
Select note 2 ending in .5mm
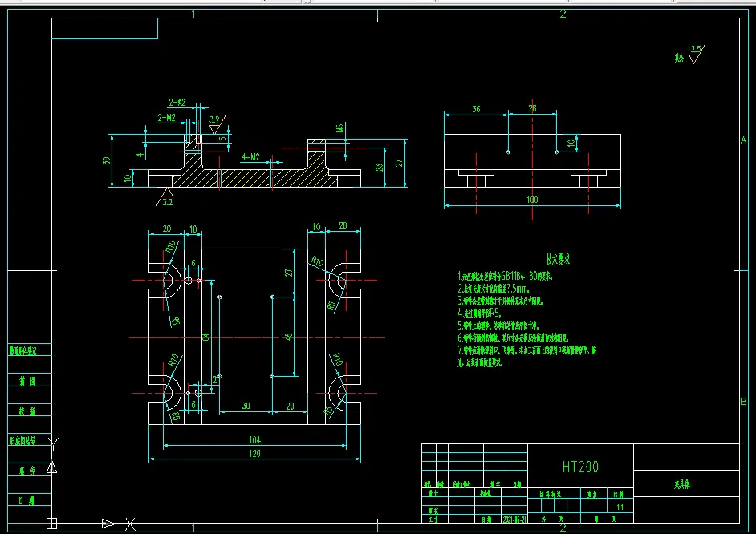coord(494,289)
